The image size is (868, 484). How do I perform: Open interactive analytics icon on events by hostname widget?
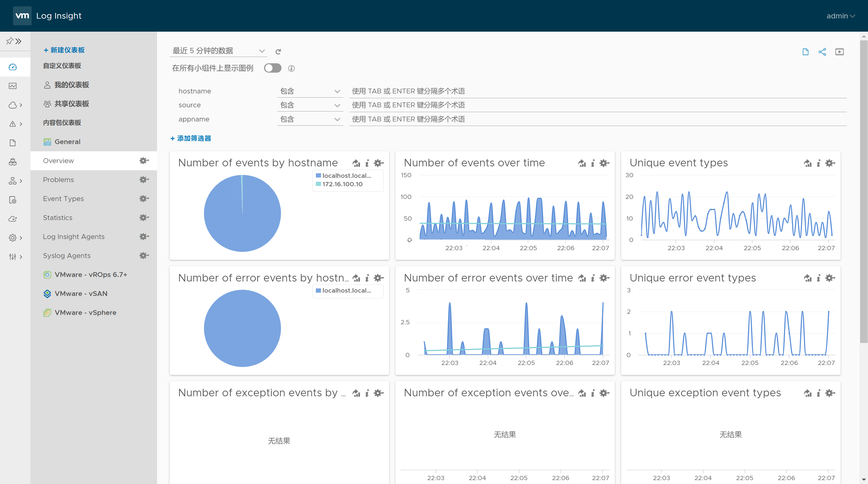click(356, 163)
